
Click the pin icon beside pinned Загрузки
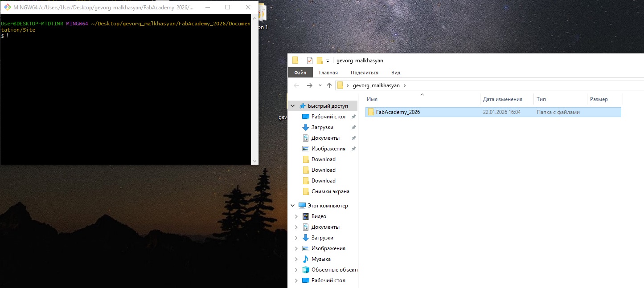click(x=353, y=127)
